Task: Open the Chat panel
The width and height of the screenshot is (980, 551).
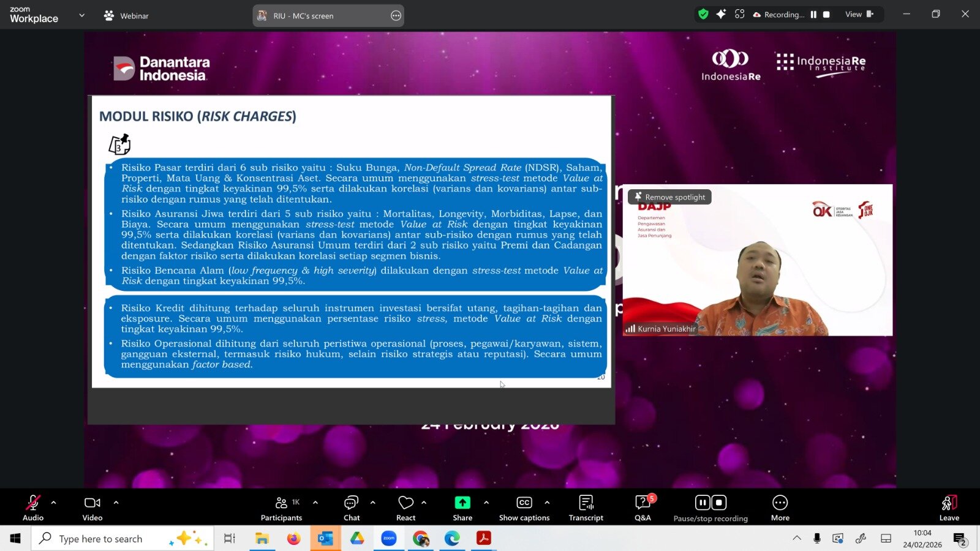Action: click(352, 508)
